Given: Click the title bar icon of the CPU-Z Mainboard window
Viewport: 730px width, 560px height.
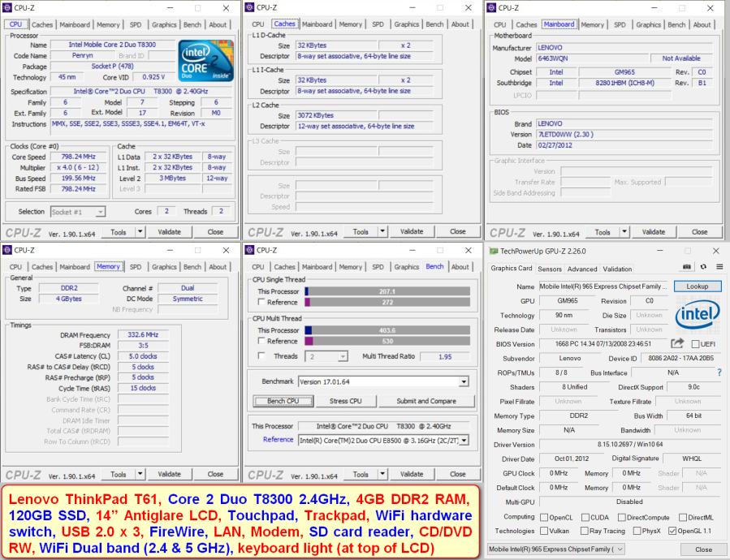Looking at the screenshot, I should point(491,8).
